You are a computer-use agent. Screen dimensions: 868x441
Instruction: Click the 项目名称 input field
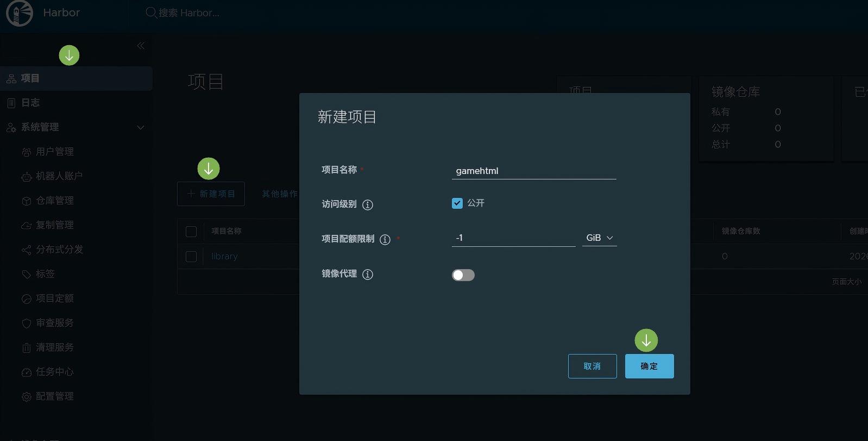click(533, 171)
